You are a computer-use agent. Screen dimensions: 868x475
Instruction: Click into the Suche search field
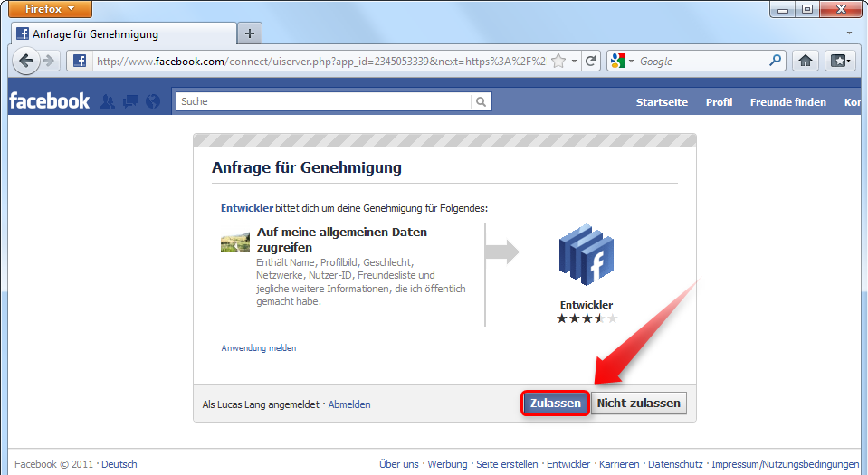coord(323,101)
